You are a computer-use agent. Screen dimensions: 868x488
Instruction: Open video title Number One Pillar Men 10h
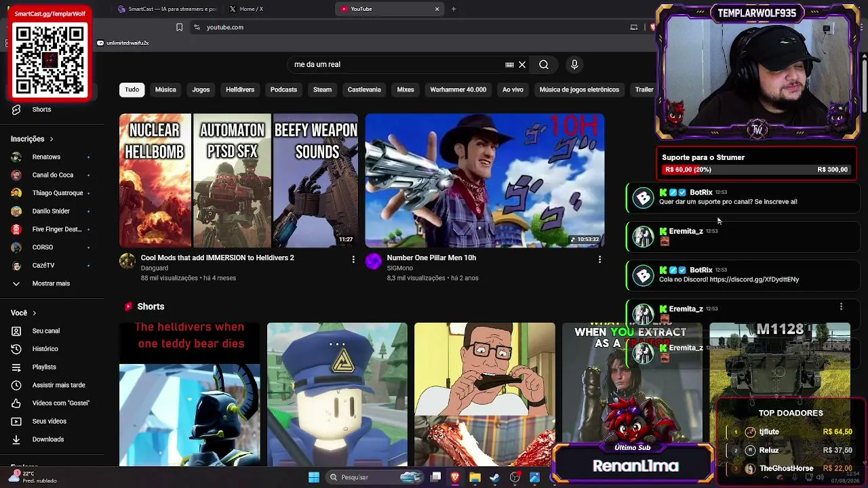(x=431, y=258)
